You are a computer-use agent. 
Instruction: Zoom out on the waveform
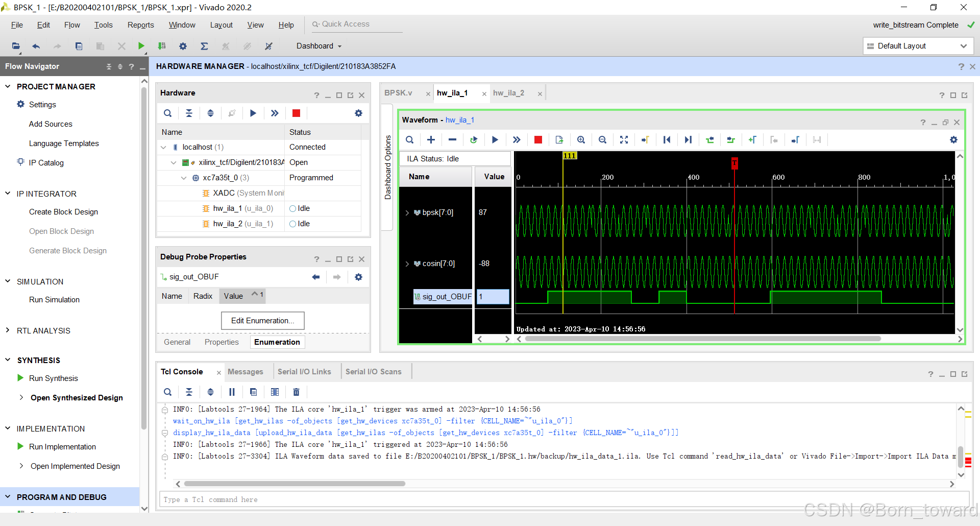pyautogui.click(x=602, y=140)
